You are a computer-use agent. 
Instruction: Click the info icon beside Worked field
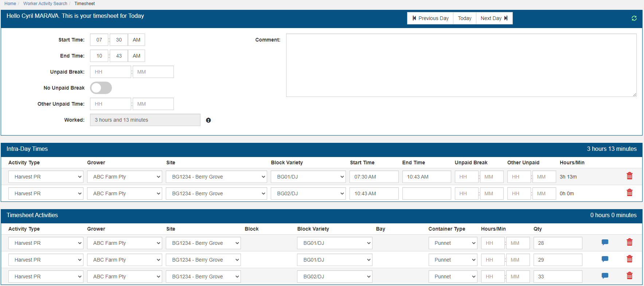[208, 120]
